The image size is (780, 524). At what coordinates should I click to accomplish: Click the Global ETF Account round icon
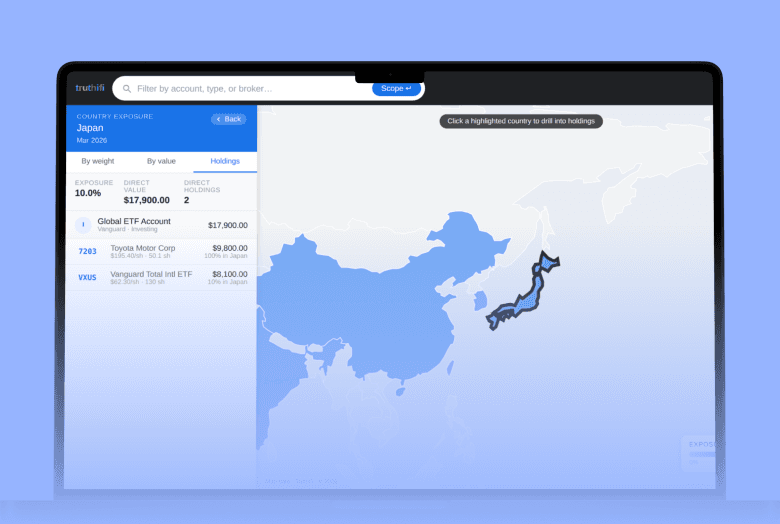[x=83, y=225]
